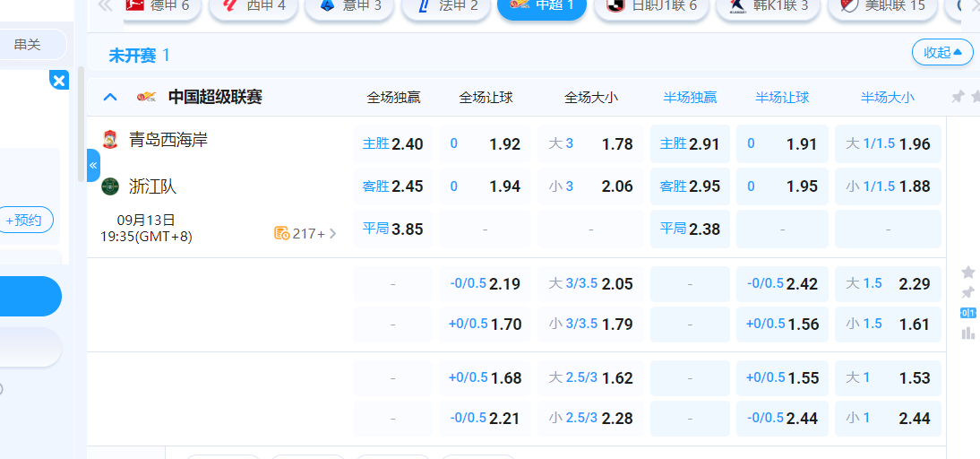Expand the chevron next to 217+

(332, 234)
